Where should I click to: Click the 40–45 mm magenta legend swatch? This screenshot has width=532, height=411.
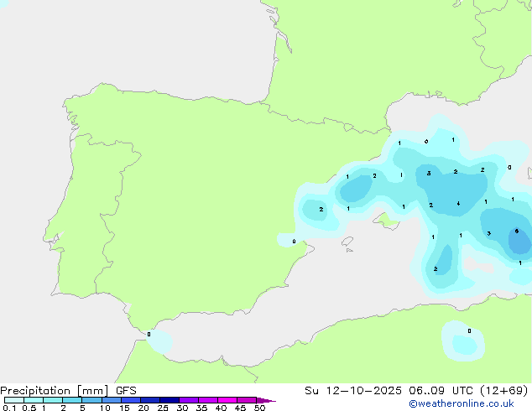click(227, 400)
